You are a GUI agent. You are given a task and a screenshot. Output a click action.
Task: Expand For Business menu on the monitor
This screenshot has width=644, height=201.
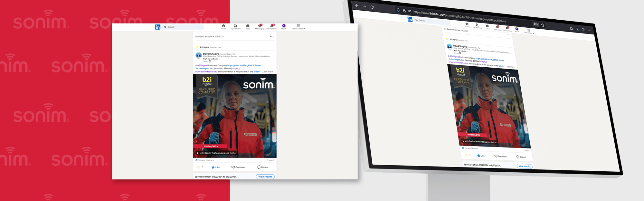point(528,31)
